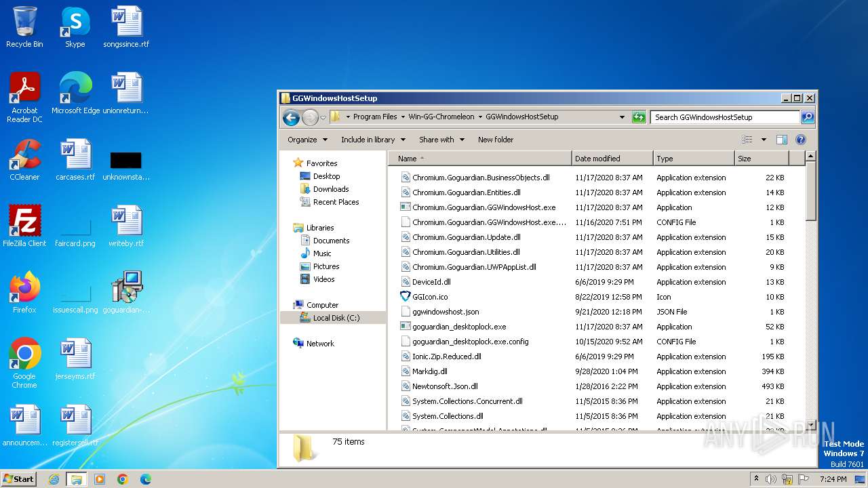
Task: Open FileZilla Client shortcut
Action: 24,226
